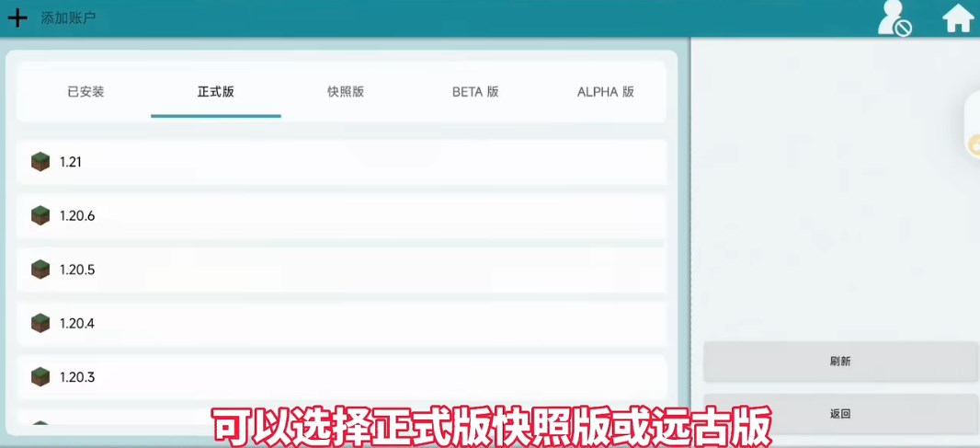Click the grass block icon beside 1.20.3
The image size is (980, 448).
point(40,377)
